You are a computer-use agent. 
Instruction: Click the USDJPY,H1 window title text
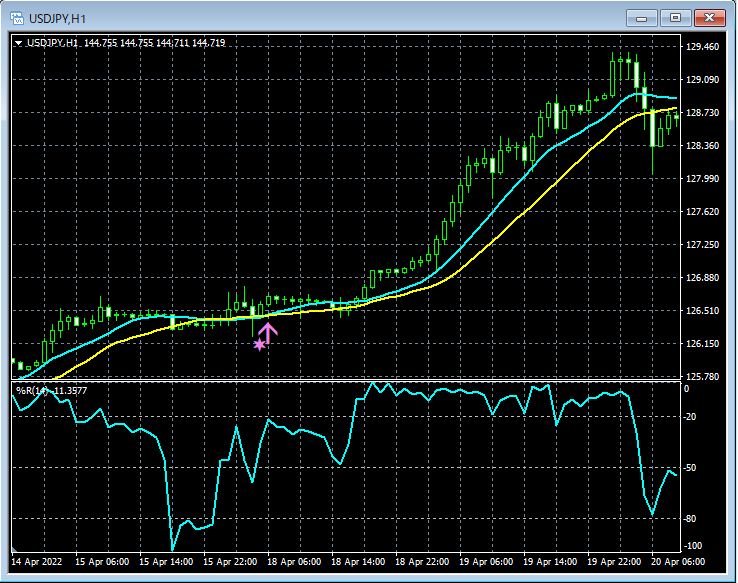(57, 19)
